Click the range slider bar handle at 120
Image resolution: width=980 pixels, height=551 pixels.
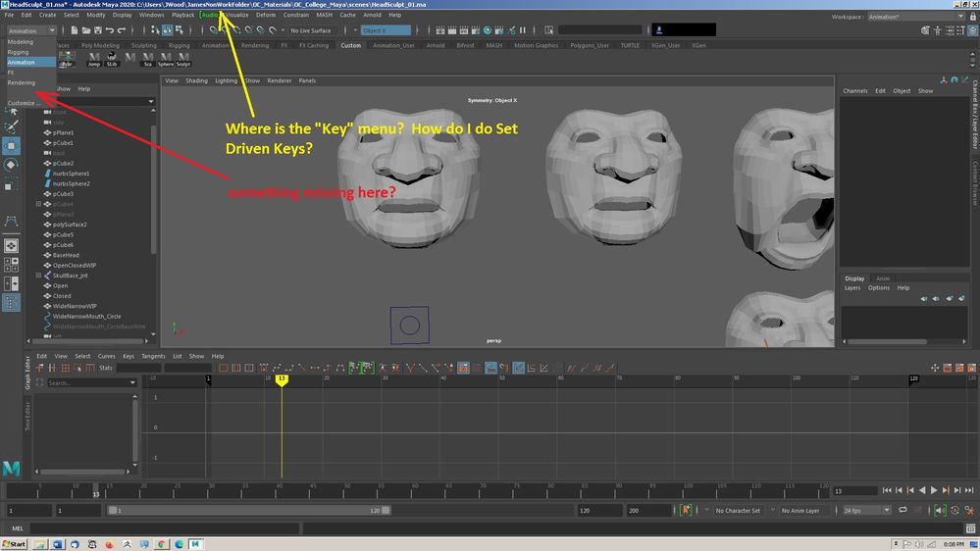[386, 511]
